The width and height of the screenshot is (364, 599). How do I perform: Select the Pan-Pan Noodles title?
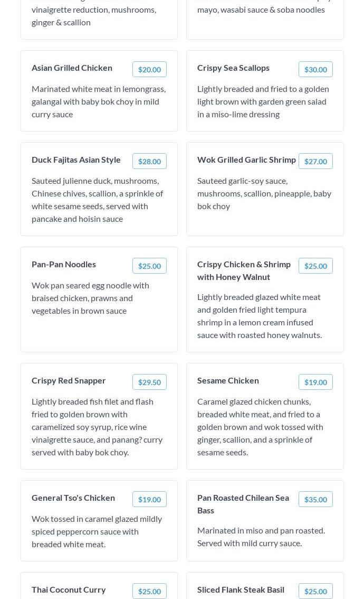tap(64, 264)
